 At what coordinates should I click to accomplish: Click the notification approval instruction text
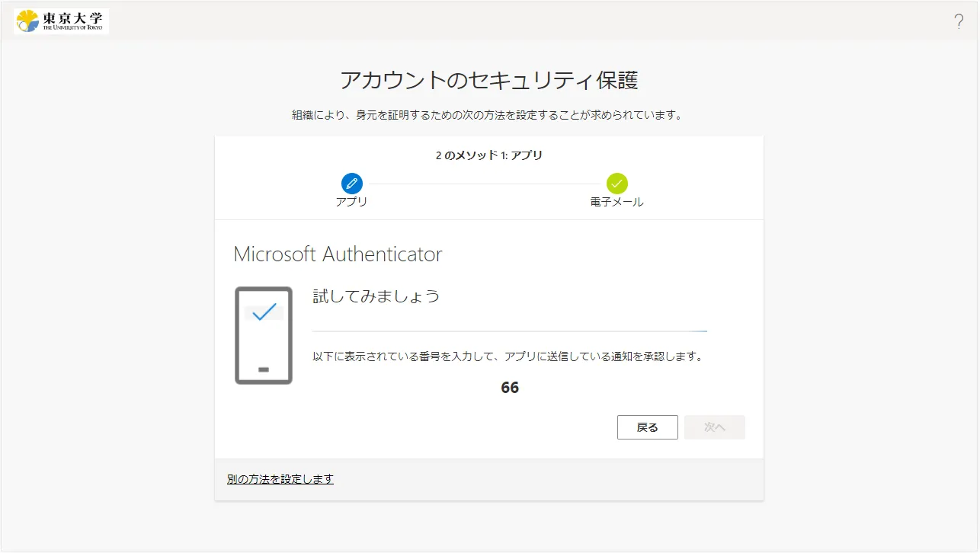coord(507,356)
